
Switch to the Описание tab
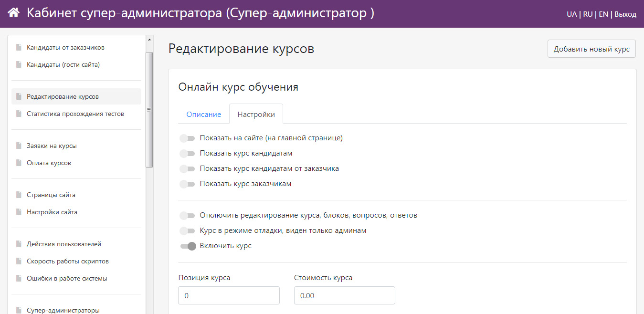coord(204,115)
